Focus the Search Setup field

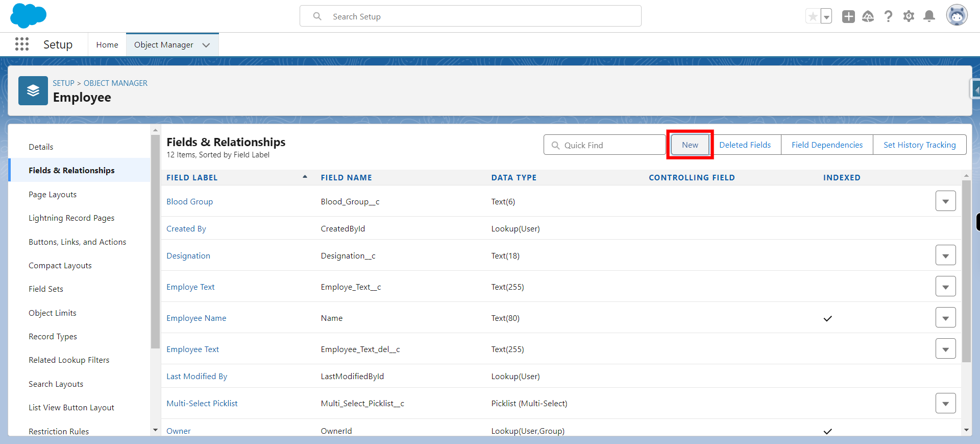point(471,16)
